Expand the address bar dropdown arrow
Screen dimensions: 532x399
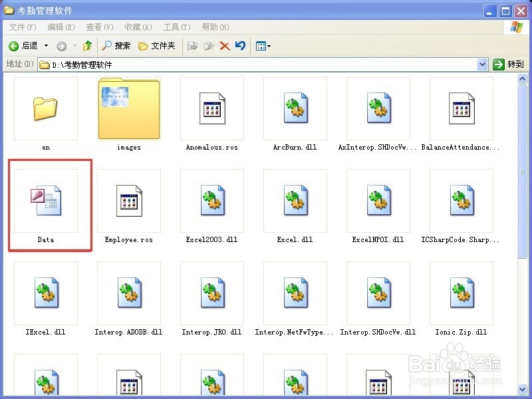(x=483, y=65)
